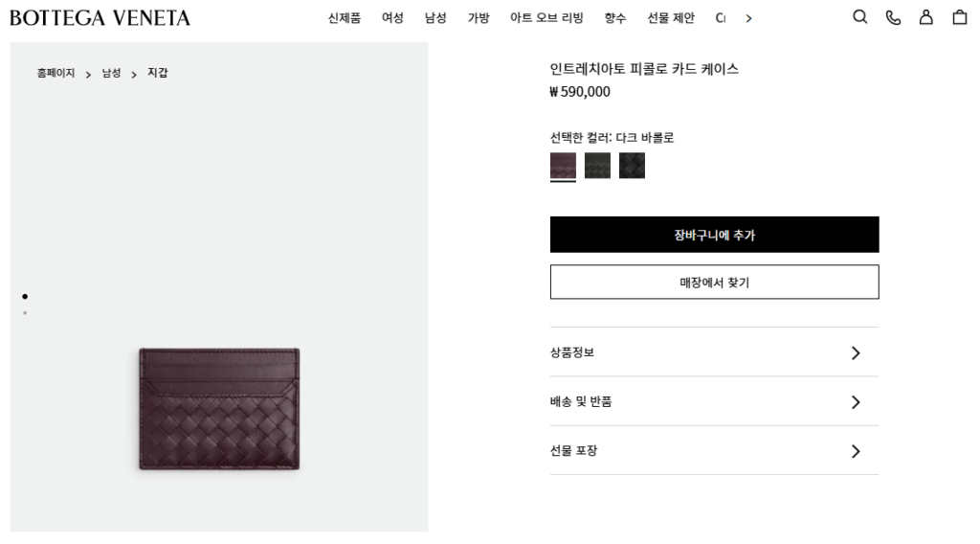Click the navigation menu right arrow
980x544 pixels.
(748, 19)
